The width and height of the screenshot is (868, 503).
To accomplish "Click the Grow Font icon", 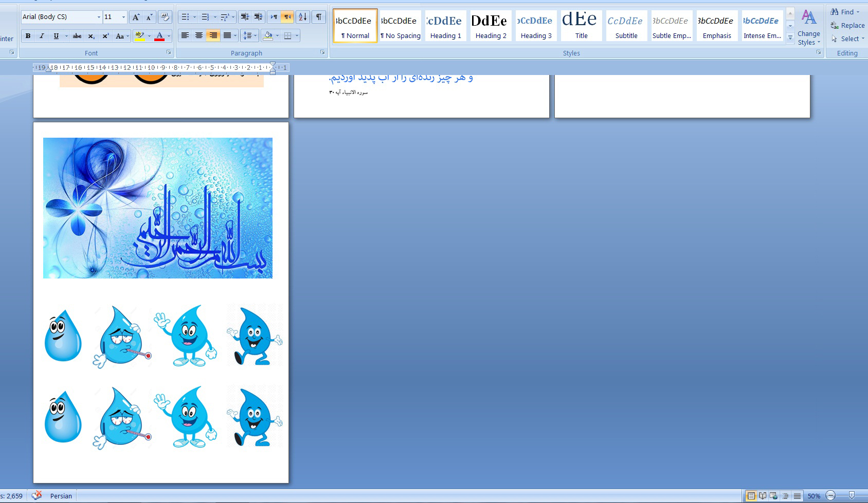I will coord(136,17).
